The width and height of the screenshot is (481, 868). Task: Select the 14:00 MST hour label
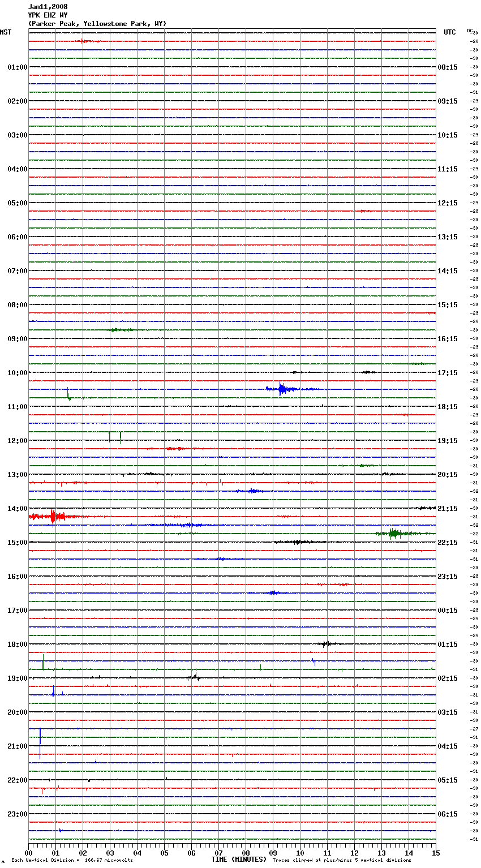pyautogui.click(x=18, y=509)
